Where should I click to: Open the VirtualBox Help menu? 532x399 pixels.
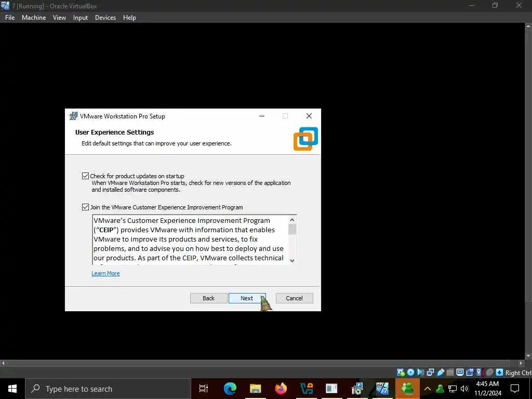129,18
